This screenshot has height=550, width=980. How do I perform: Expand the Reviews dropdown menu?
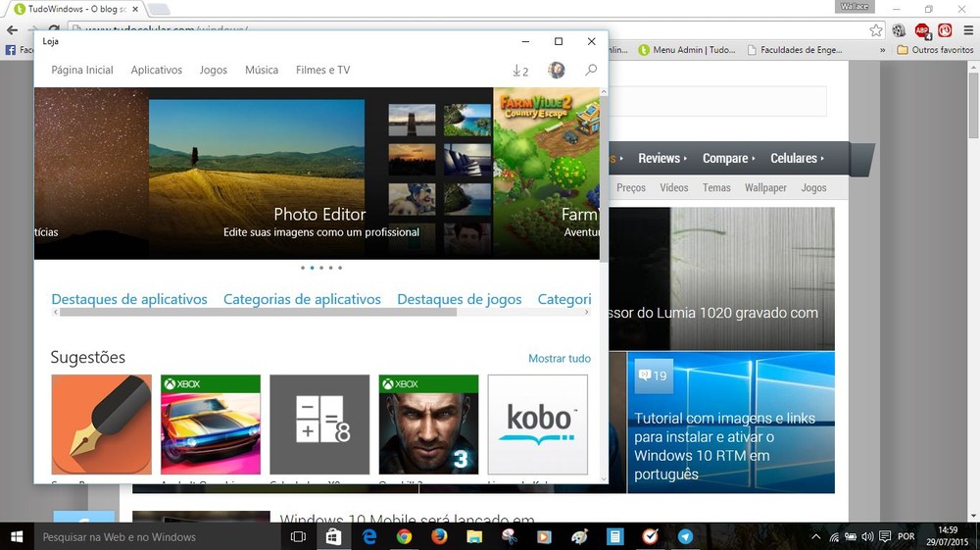(x=662, y=158)
